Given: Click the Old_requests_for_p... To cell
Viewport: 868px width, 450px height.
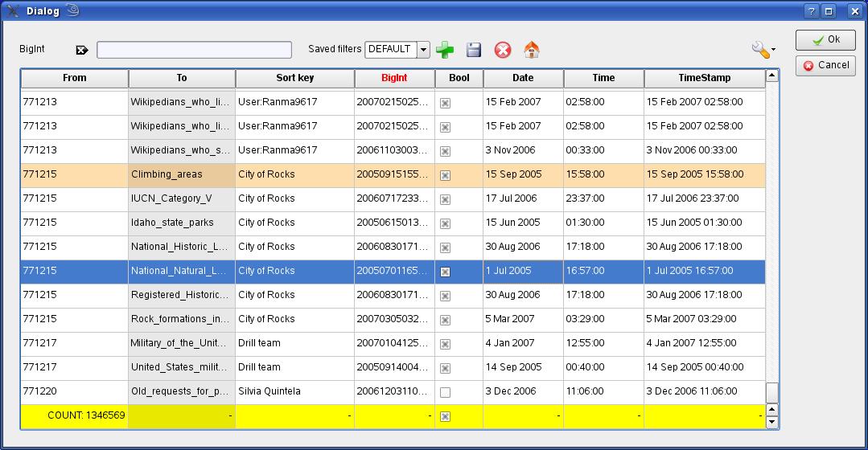Looking at the screenshot, I should (182, 391).
